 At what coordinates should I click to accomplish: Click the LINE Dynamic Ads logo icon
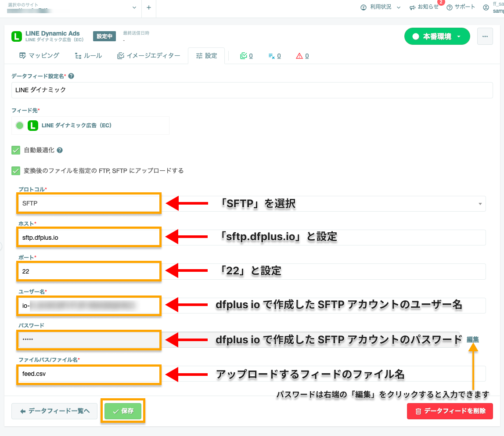(x=17, y=36)
